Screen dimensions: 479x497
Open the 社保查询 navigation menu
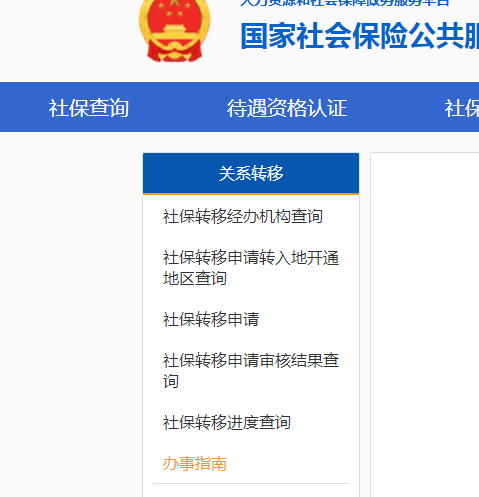tap(89, 108)
